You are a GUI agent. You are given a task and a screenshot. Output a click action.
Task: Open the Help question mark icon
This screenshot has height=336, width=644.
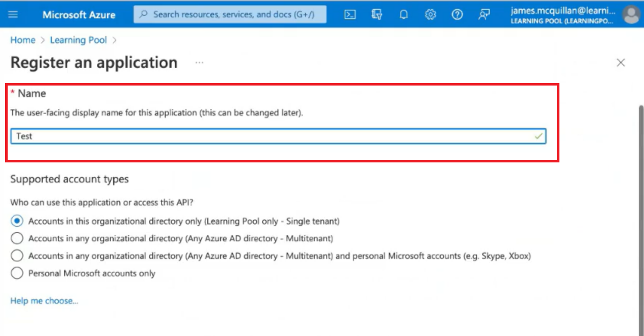[457, 14]
